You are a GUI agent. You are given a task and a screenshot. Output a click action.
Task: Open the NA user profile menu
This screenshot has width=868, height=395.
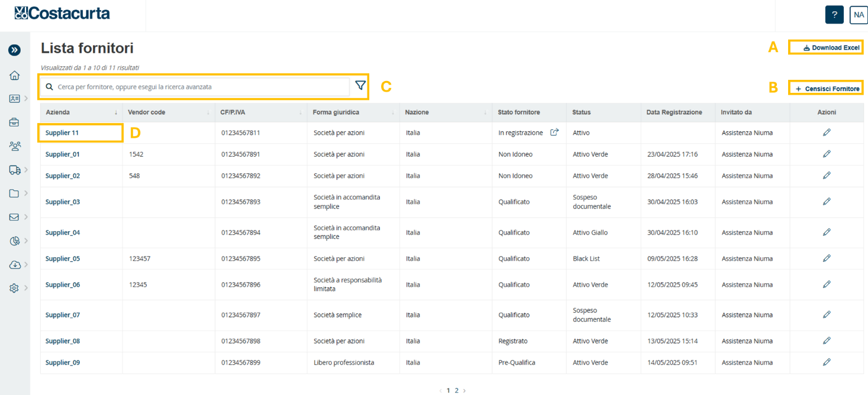(859, 15)
